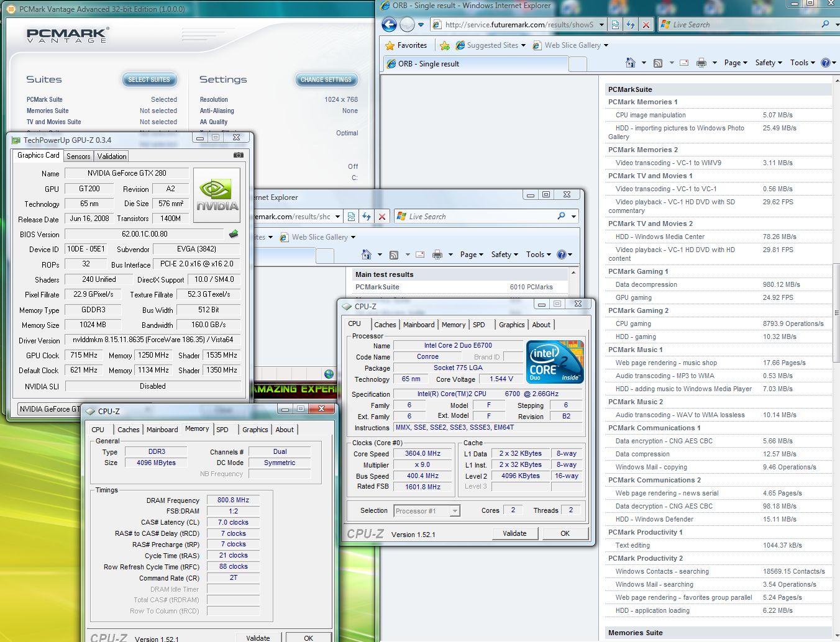Click red Stop icon beside emark.com/results/shc address
The image size is (840, 642).
(382, 217)
